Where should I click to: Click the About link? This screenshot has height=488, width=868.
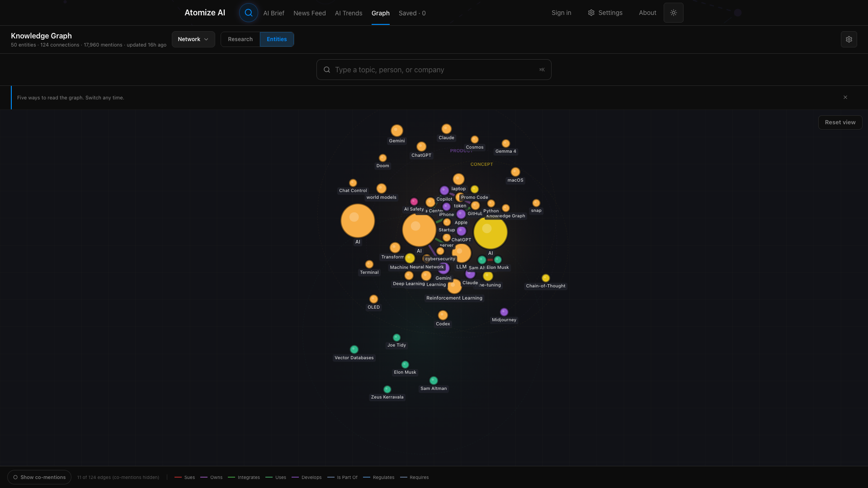pos(647,13)
